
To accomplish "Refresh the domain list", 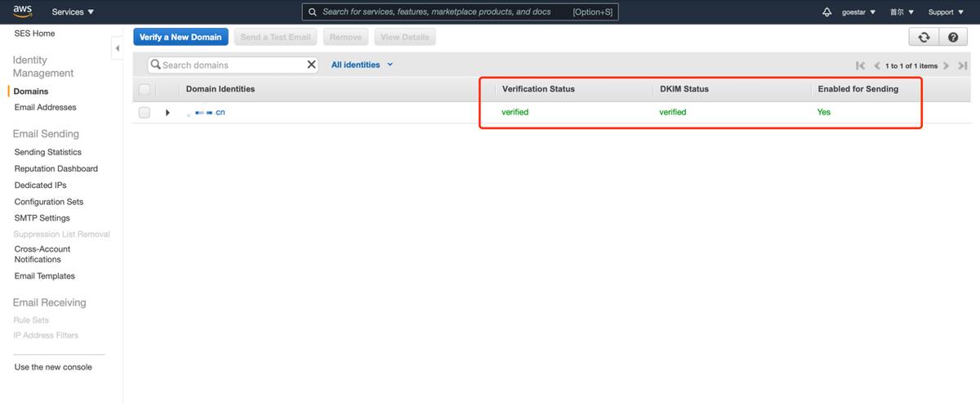I will click(x=924, y=37).
